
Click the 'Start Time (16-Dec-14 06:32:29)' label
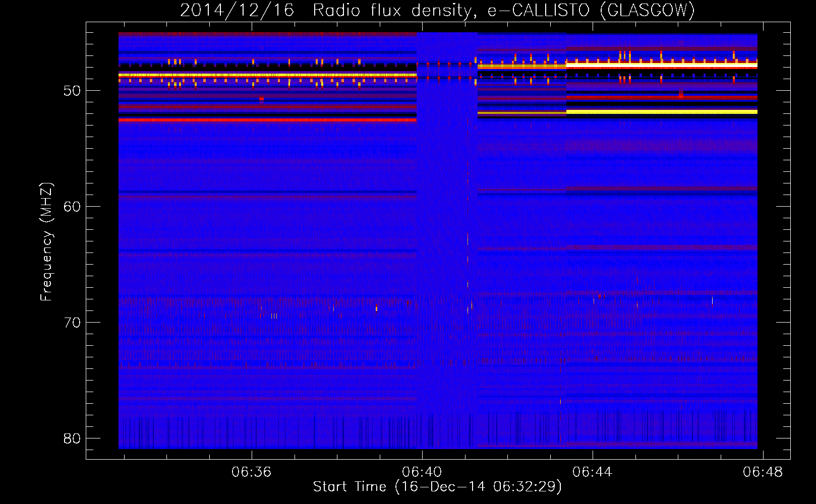coord(437,487)
